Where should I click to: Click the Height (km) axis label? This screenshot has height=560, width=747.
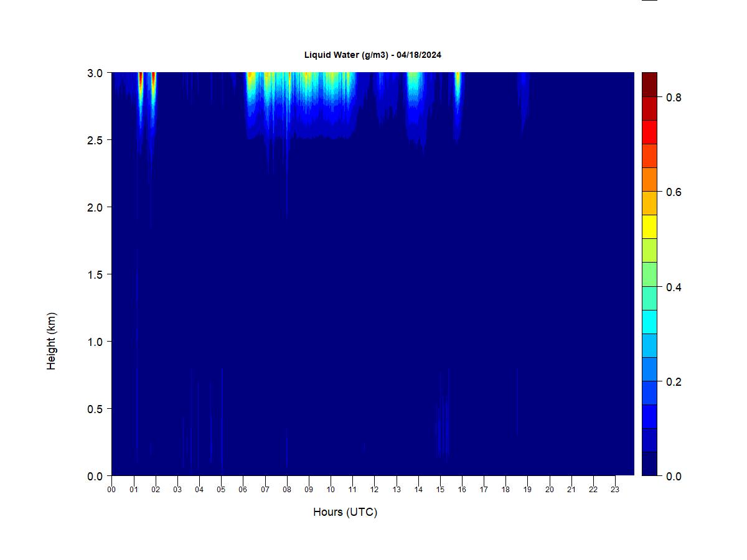(x=51, y=341)
